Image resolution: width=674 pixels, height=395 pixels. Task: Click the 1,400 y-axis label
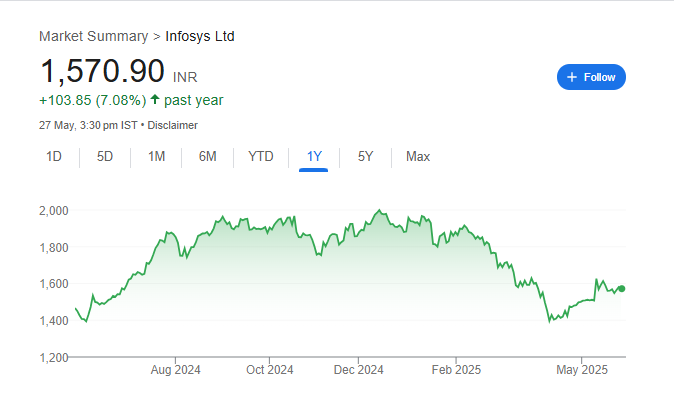pyautogui.click(x=54, y=321)
